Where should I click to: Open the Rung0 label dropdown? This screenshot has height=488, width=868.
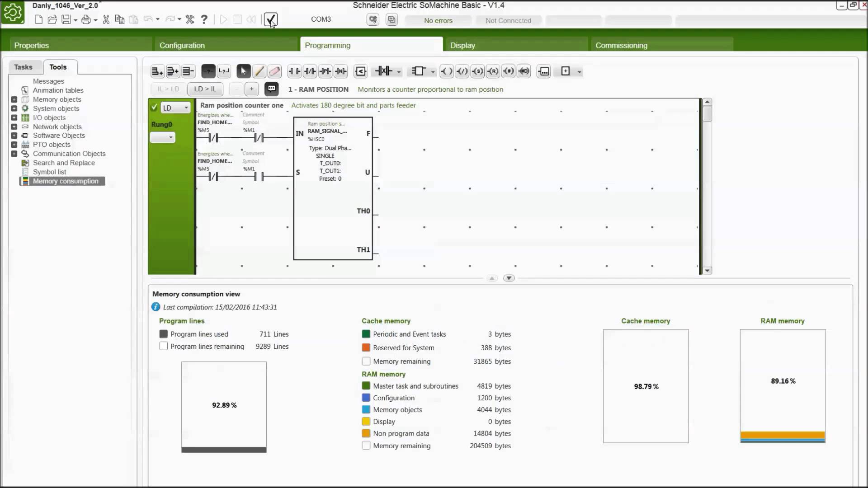162,137
